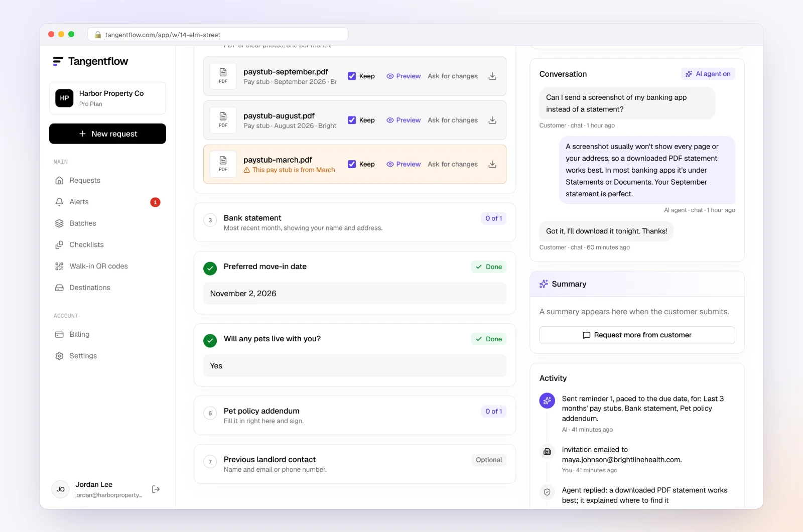803x532 pixels.
Task: Click the shield icon on Agent replied activity
Action: click(x=547, y=492)
